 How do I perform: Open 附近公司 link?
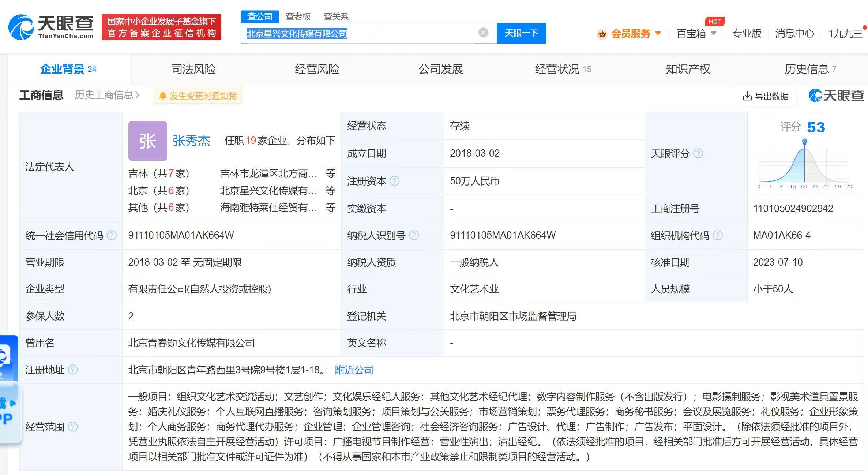[x=354, y=370]
